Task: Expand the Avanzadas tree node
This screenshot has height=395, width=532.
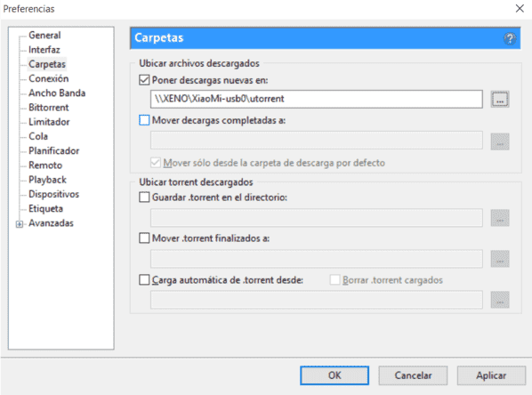Action: pos(20,224)
